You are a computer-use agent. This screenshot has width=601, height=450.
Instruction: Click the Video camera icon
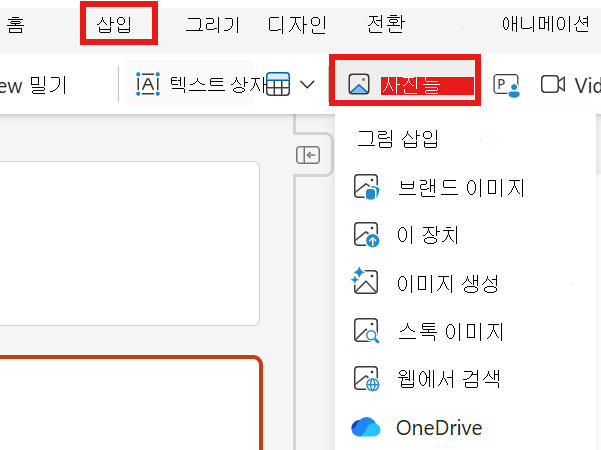pos(552,84)
